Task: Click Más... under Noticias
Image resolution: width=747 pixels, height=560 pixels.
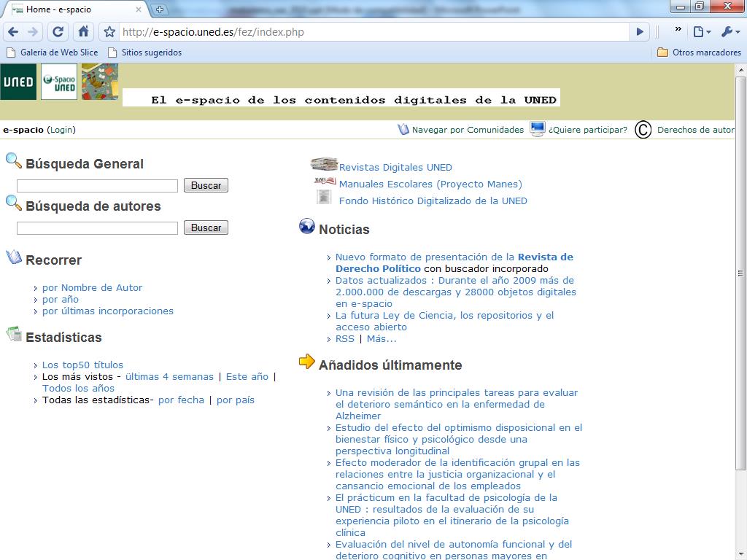Action: click(x=381, y=338)
